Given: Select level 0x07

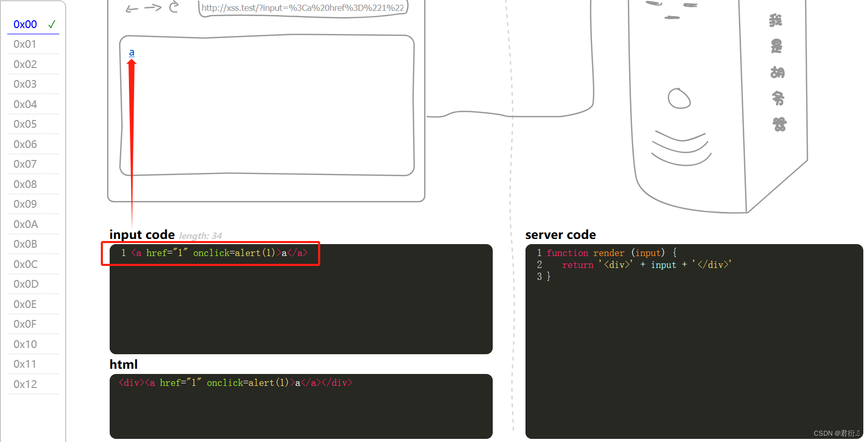Looking at the screenshot, I should click(x=25, y=164).
